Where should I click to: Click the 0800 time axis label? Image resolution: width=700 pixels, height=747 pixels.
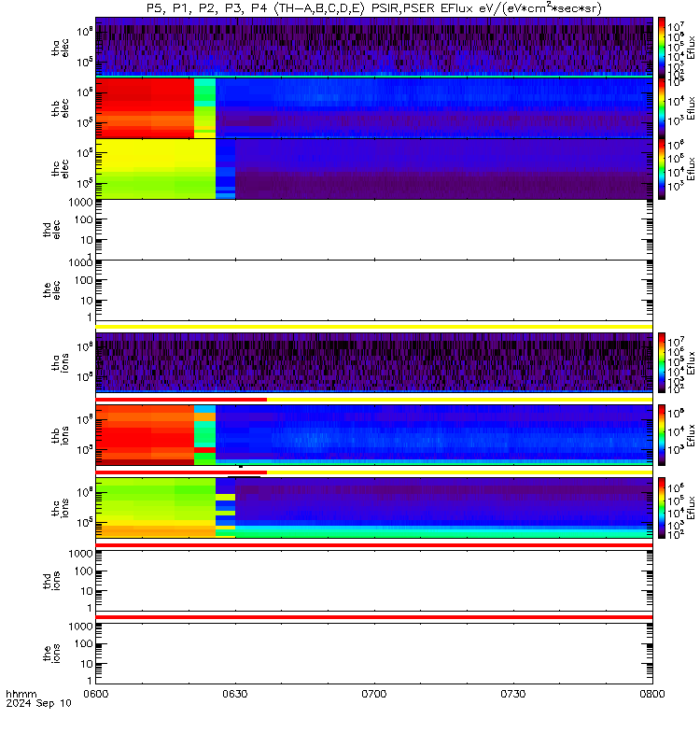click(x=651, y=694)
